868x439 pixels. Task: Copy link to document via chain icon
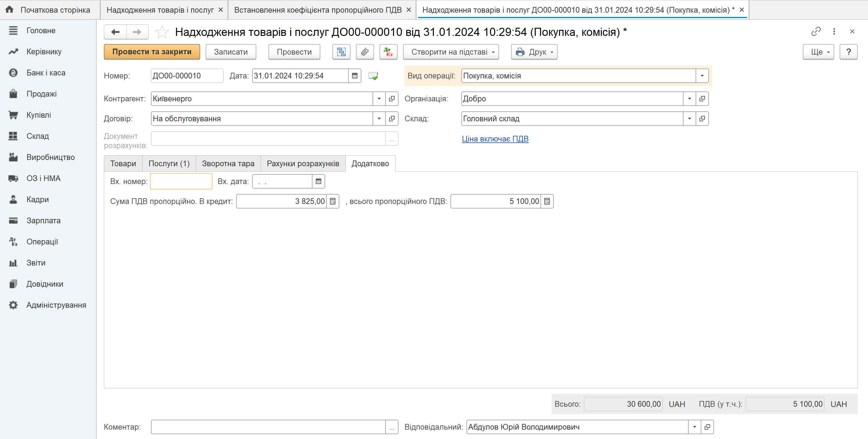click(816, 31)
